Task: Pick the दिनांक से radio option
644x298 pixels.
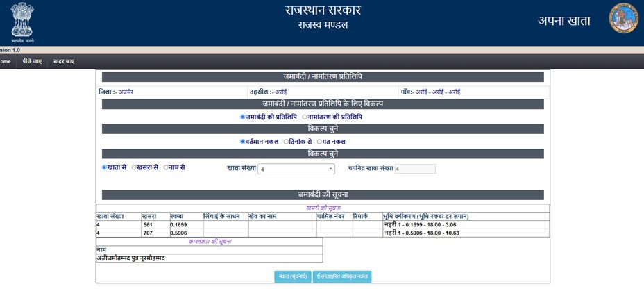Action: point(287,142)
